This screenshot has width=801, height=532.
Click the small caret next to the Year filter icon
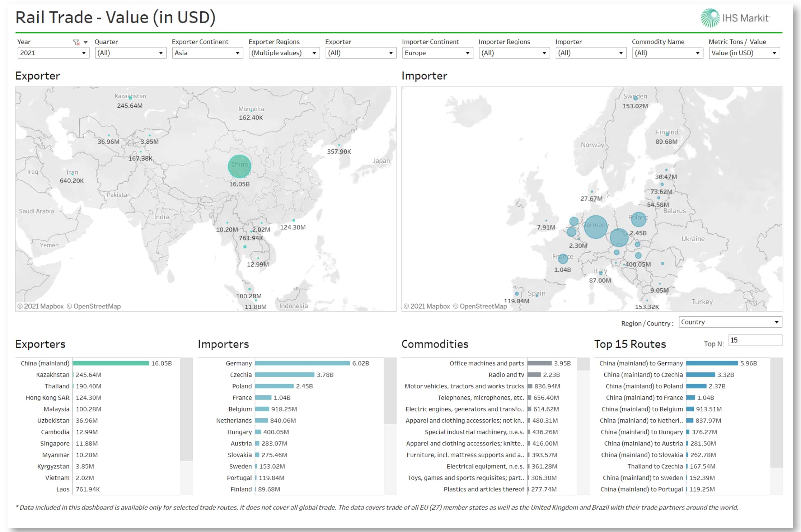coord(85,42)
